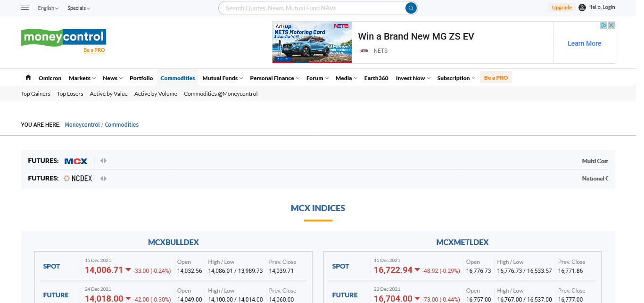Open the Specials dropdown
644x303 pixels.
click(x=78, y=8)
